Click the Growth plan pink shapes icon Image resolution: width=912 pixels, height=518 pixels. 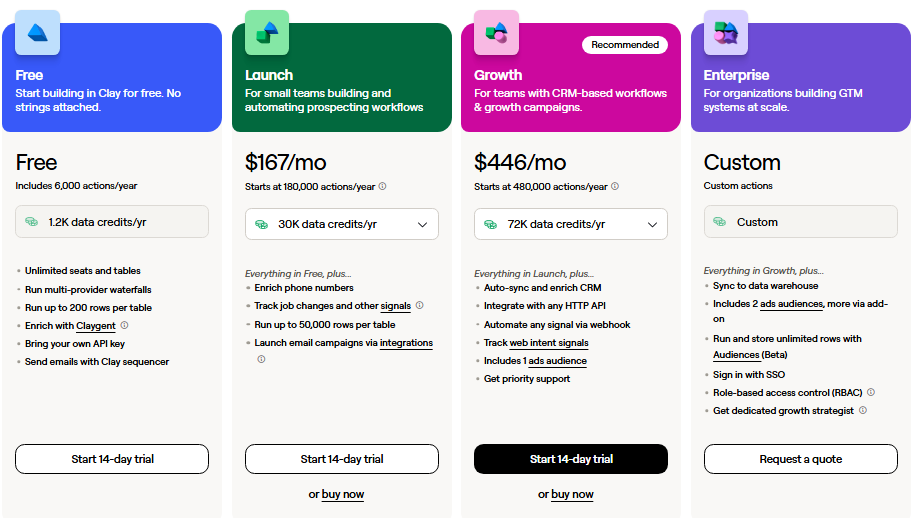coord(496,33)
